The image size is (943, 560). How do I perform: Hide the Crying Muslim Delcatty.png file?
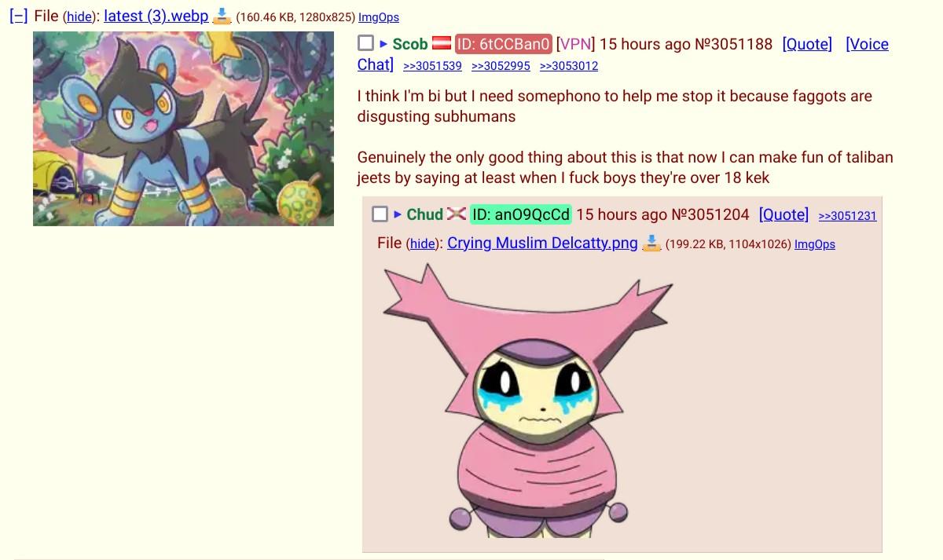click(x=423, y=244)
